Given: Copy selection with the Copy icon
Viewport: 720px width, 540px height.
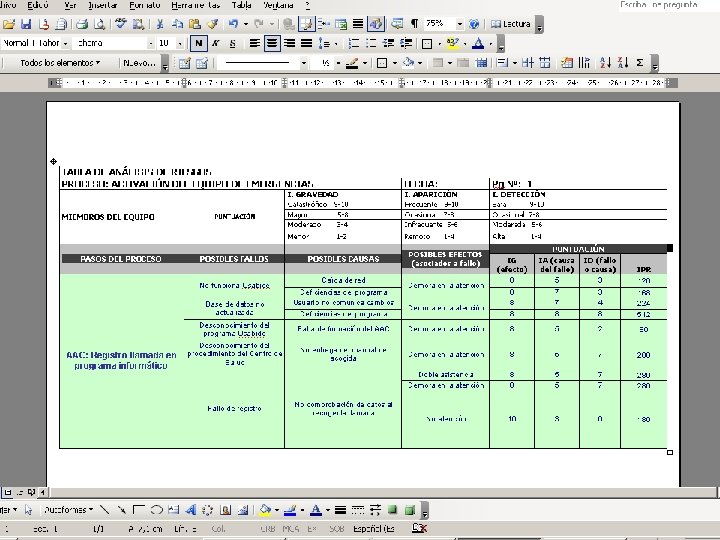Looking at the screenshot, I should click(x=177, y=24).
